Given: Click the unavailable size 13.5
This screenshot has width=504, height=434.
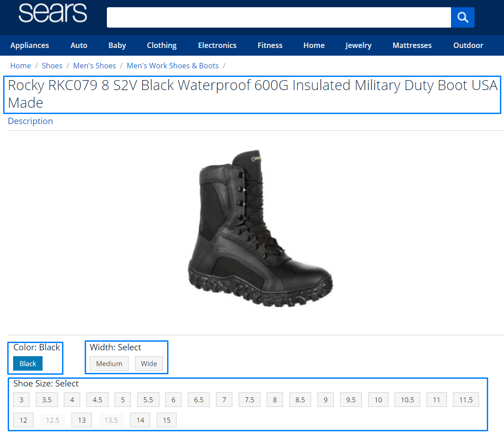Looking at the screenshot, I should tap(111, 420).
